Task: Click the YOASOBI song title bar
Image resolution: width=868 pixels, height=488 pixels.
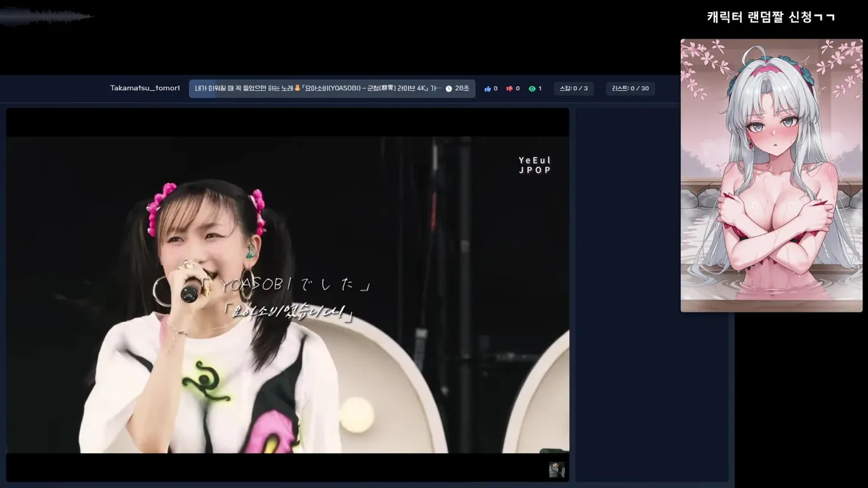Action: pos(332,89)
